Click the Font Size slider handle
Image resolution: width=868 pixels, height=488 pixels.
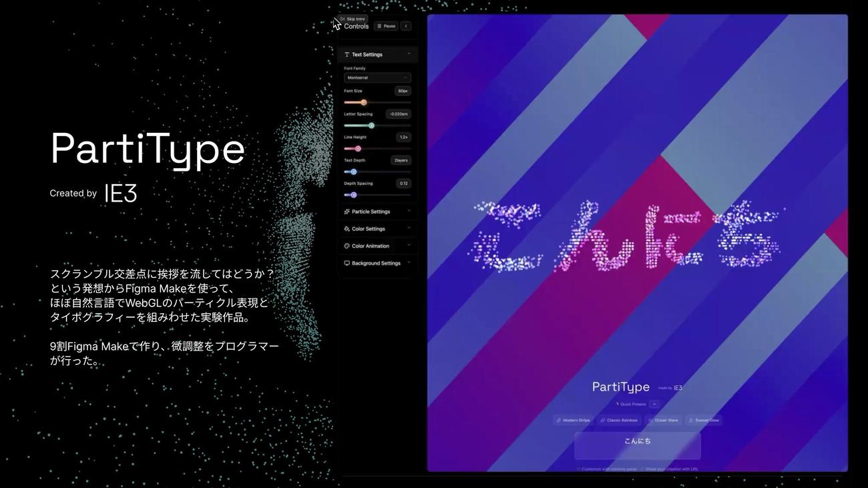point(363,102)
